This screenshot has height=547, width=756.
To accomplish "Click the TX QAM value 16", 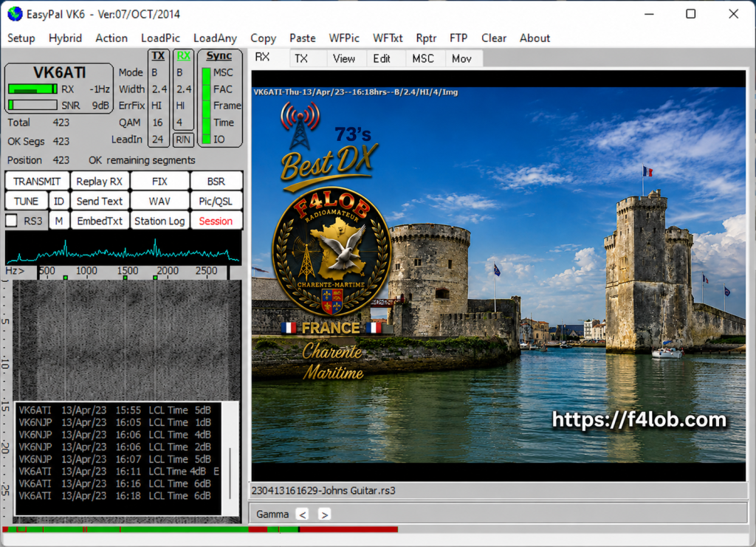I will point(158,123).
